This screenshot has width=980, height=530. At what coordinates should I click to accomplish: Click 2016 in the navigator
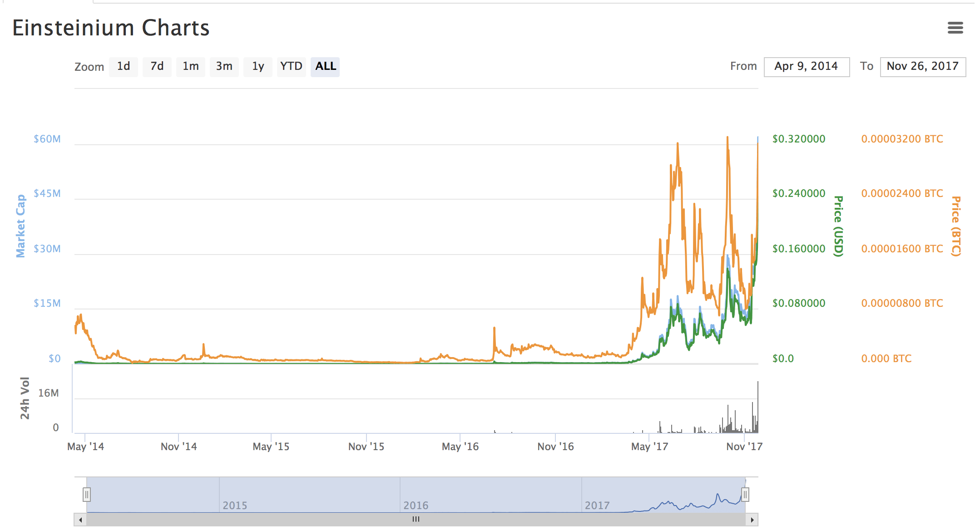tap(416, 505)
